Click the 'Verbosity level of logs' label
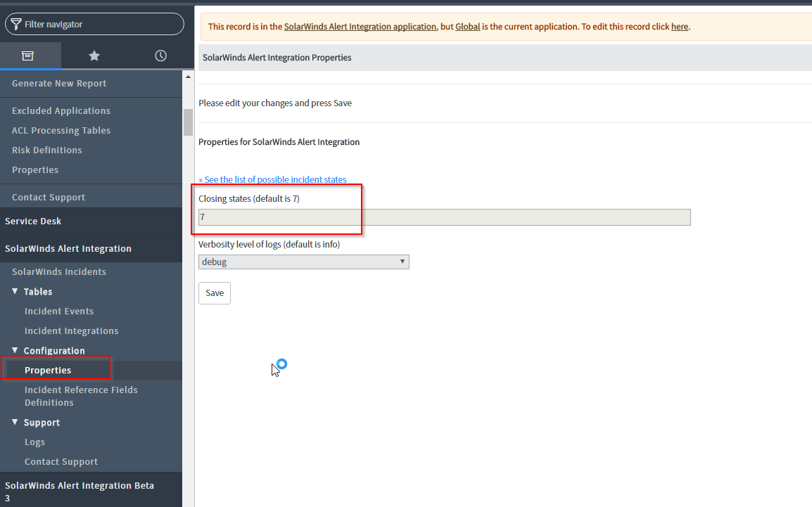812x507 pixels. click(x=269, y=244)
